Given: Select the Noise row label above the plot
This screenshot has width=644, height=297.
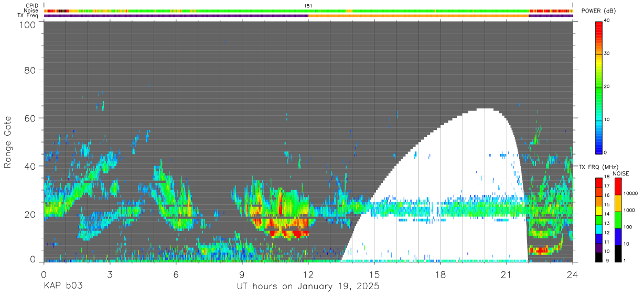Looking at the screenshot, I should (x=31, y=10).
